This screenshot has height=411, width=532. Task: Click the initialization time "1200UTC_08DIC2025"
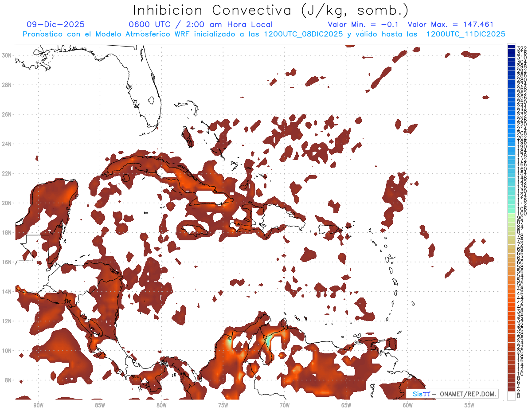click(x=303, y=34)
